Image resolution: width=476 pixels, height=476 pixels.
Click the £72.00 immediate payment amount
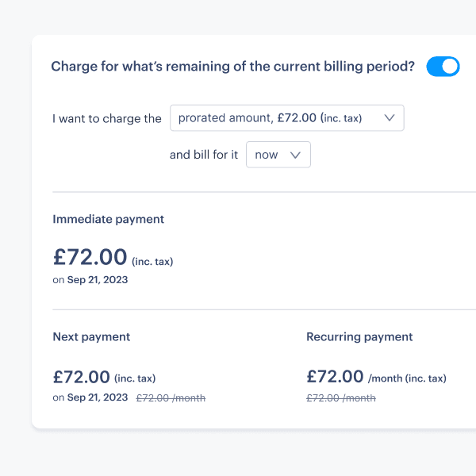click(90, 257)
